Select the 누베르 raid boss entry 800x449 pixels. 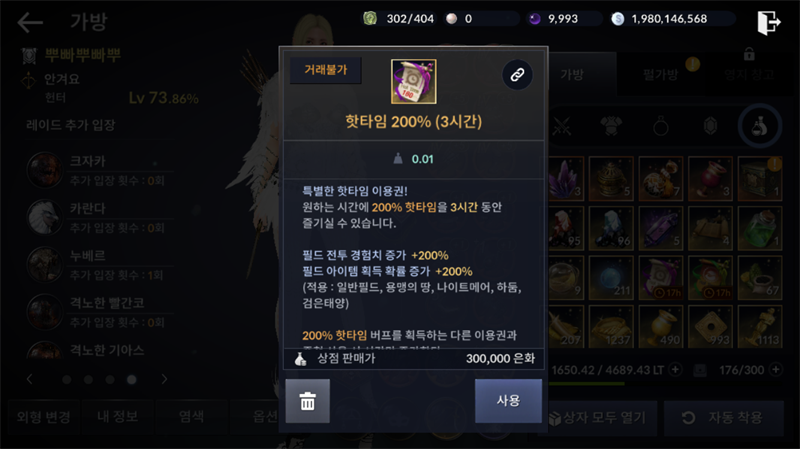tap(99, 264)
